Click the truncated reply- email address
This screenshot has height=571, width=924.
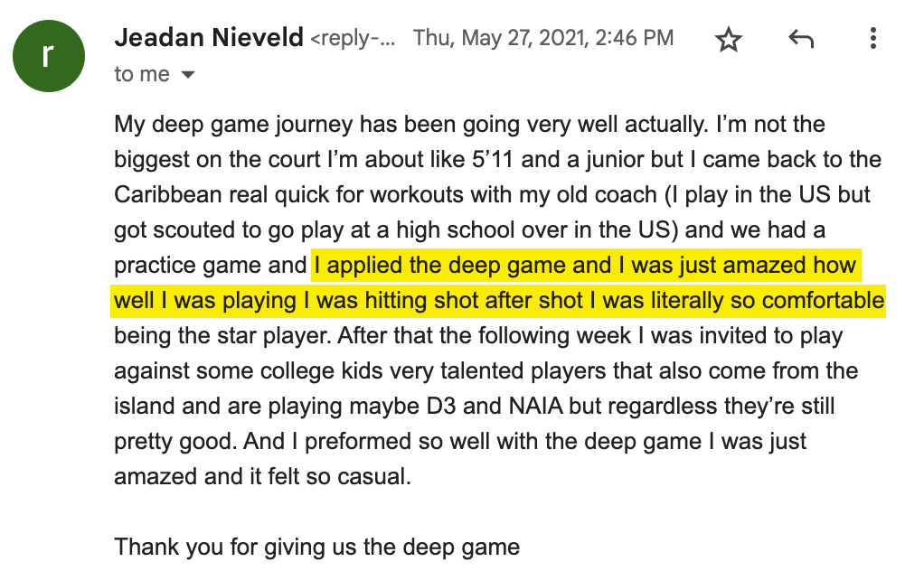pos(353,39)
